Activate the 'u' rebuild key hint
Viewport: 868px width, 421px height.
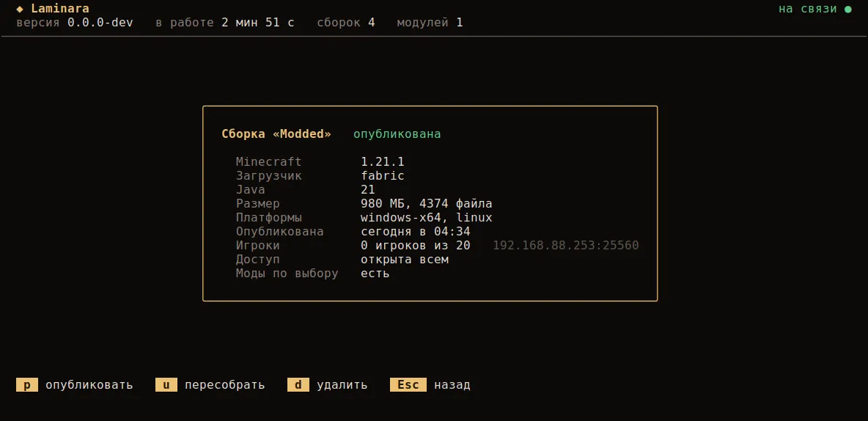[x=166, y=384]
